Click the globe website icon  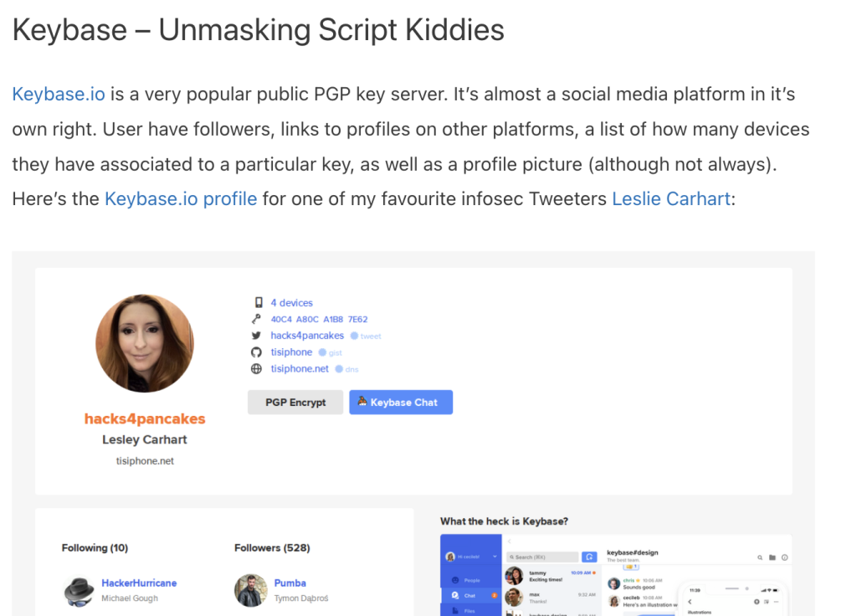(258, 369)
